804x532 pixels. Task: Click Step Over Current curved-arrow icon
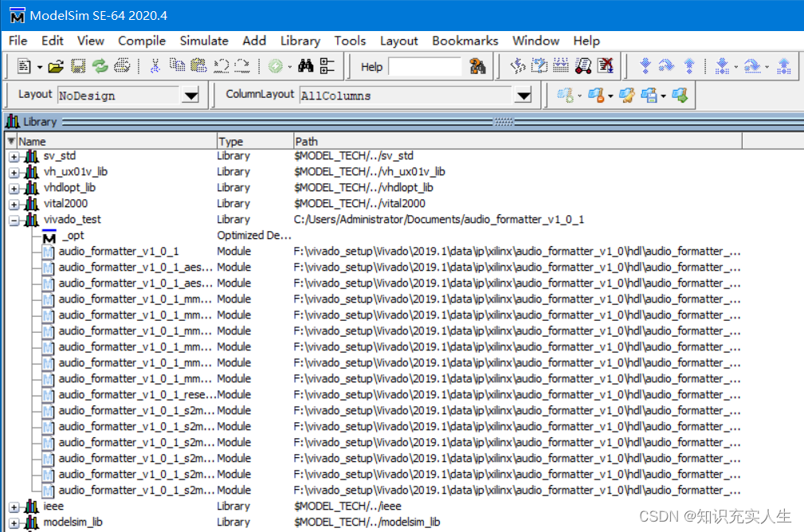click(752, 65)
